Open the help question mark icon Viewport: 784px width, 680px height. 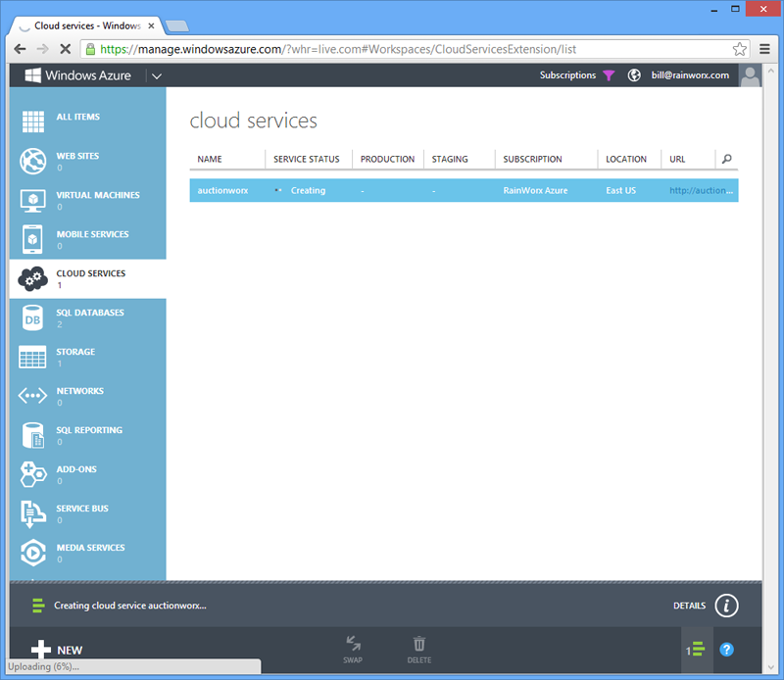pos(726,650)
